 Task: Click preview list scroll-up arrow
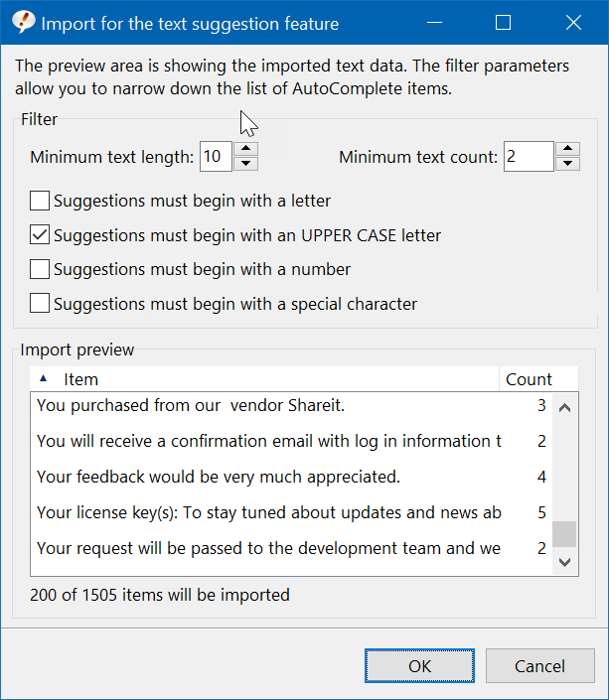point(564,408)
